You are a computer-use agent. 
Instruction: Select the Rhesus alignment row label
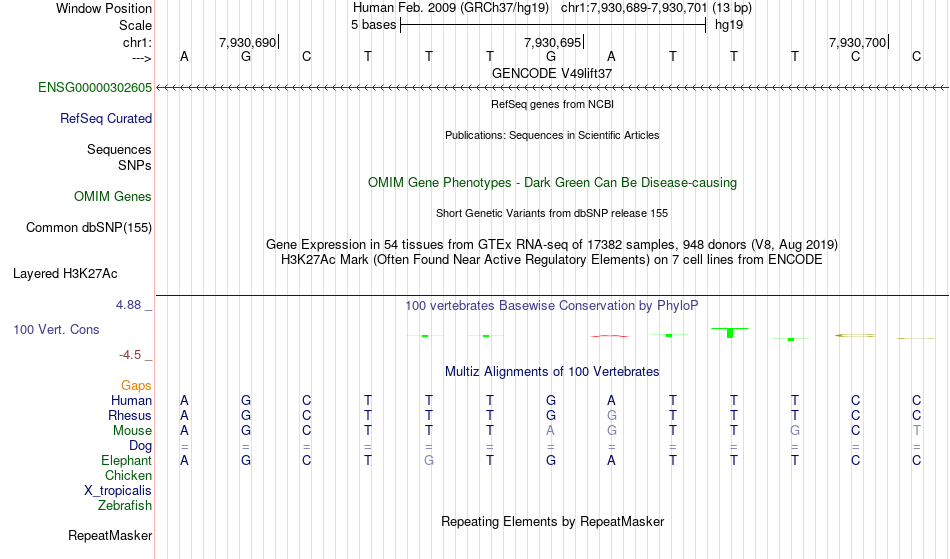pos(130,415)
